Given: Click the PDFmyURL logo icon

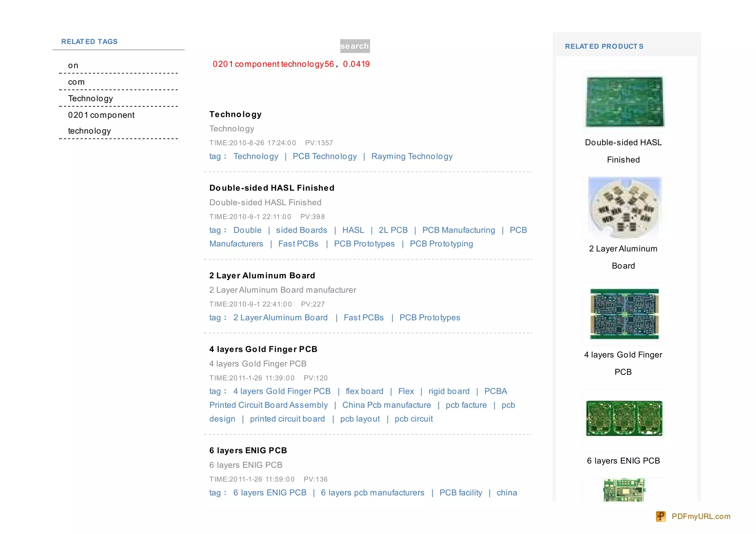Looking at the screenshot, I should 660,516.
